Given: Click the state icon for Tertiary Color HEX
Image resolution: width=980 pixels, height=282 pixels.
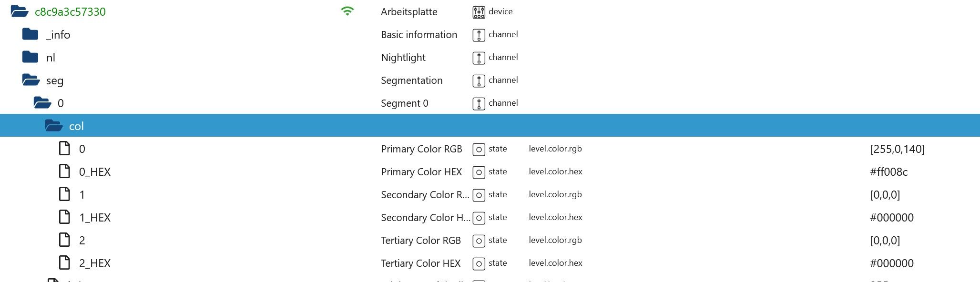Looking at the screenshot, I should point(479,263).
